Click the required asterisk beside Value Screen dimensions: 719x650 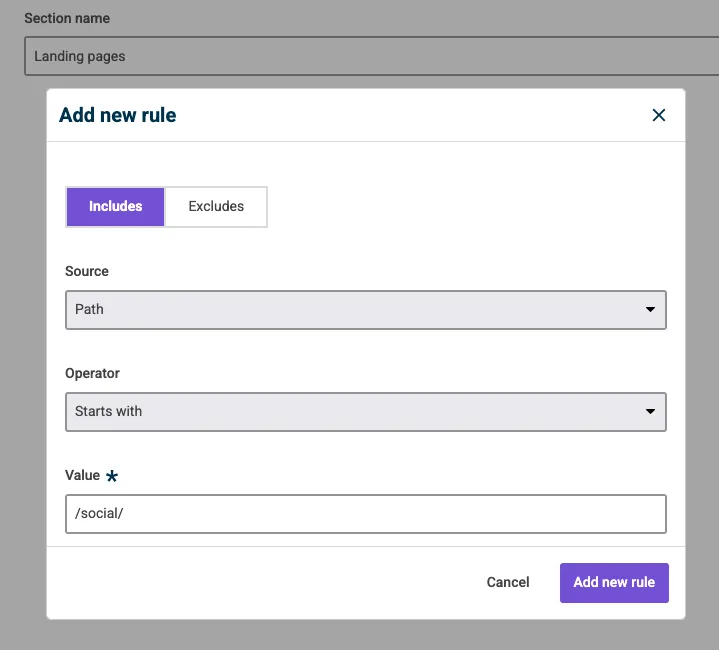(x=112, y=477)
